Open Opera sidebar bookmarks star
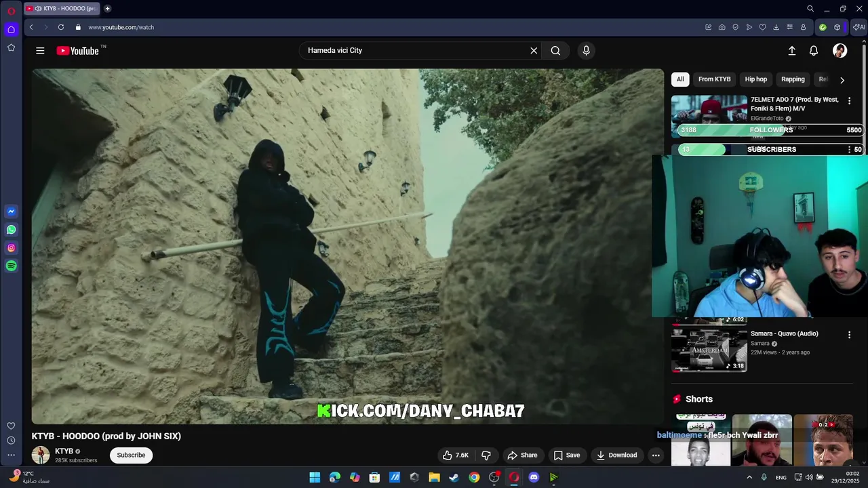Image resolution: width=868 pixels, height=488 pixels. pos(11,47)
